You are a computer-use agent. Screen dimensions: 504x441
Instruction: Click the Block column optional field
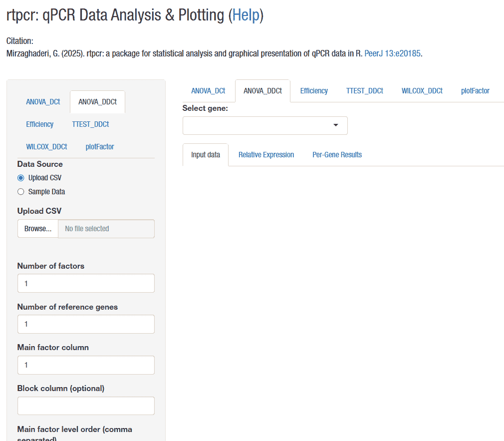(x=86, y=406)
